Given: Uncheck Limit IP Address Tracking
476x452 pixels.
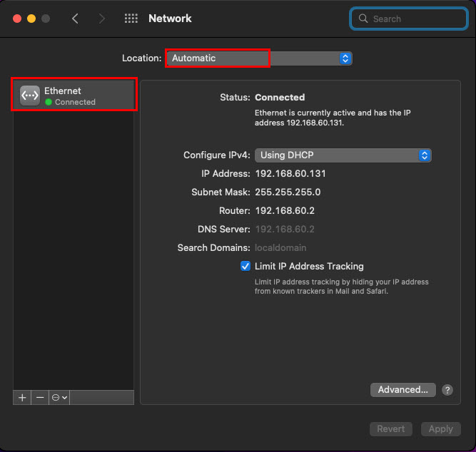Looking at the screenshot, I should (245, 266).
